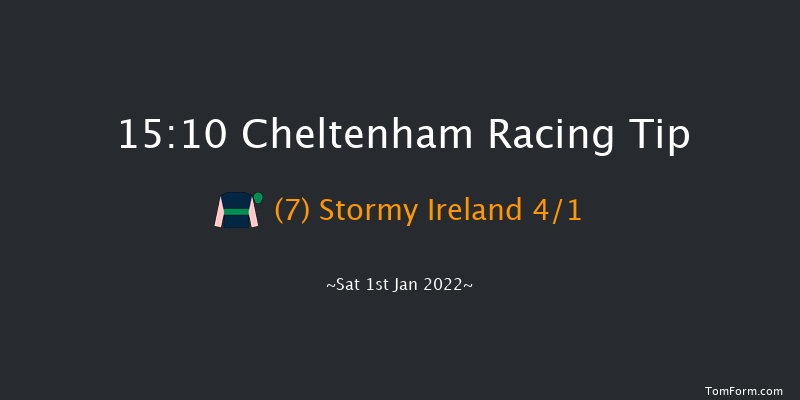Click the jockey silks icon

[237, 210]
